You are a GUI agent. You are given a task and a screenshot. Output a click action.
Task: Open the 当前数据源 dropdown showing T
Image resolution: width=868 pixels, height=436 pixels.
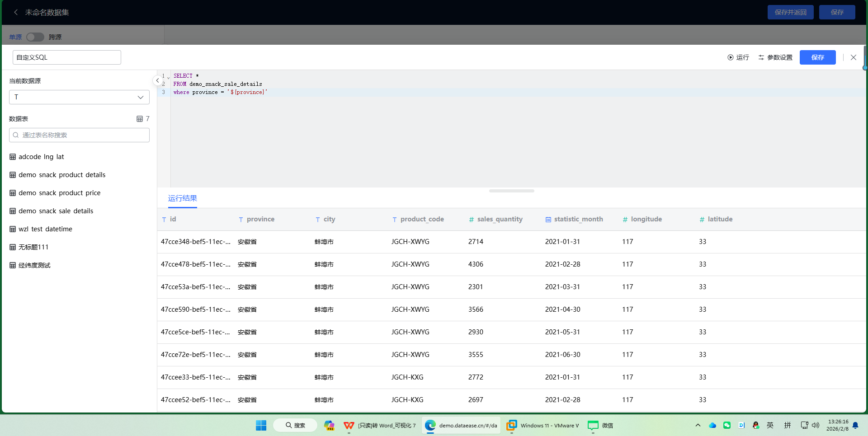(79, 97)
